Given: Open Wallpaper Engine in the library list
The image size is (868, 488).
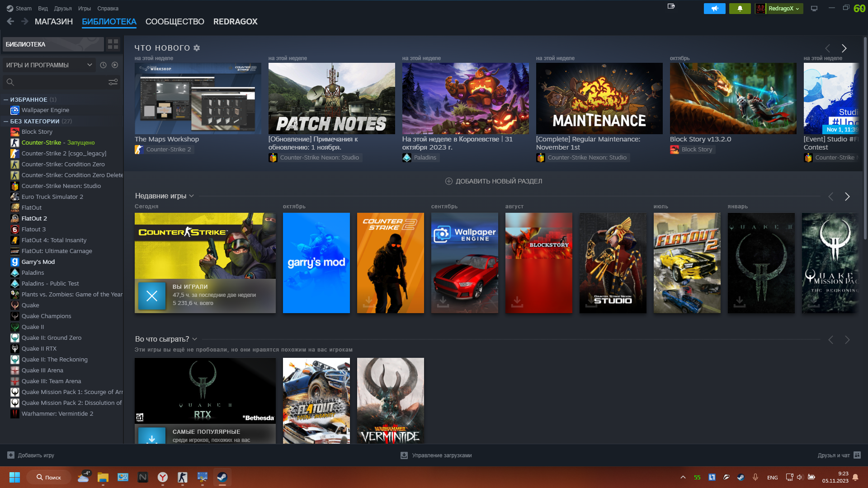Looking at the screenshot, I should point(45,110).
